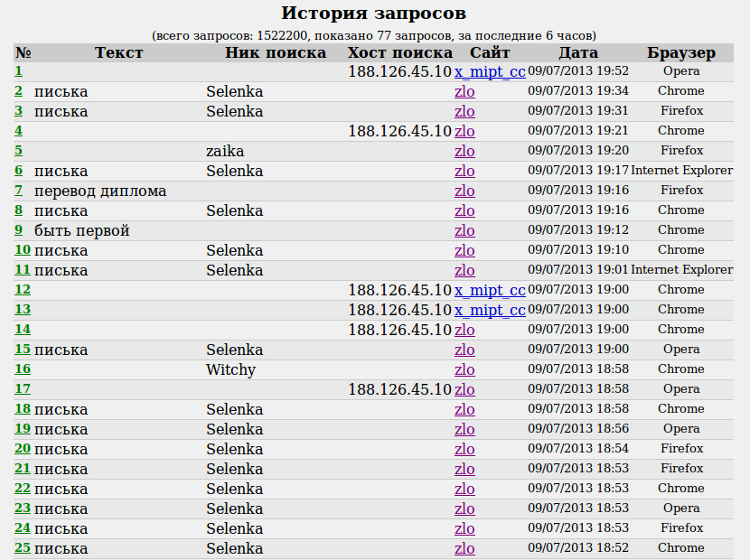The width and height of the screenshot is (750, 560).
Task: Open x_mipt_cc link in row 13
Action: [x=489, y=310]
